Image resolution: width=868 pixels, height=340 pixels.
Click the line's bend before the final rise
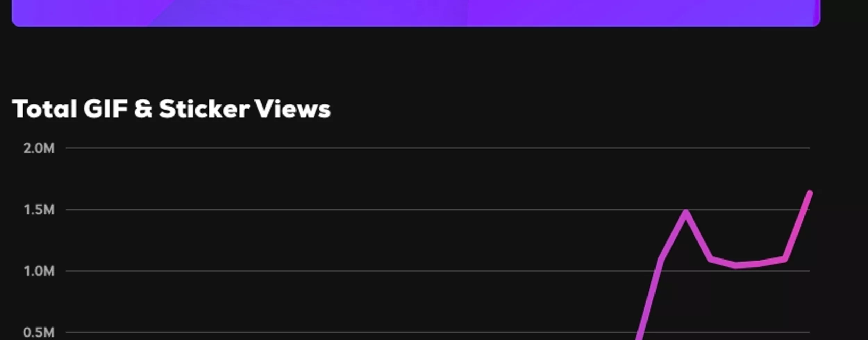click(x=785, y=259)
